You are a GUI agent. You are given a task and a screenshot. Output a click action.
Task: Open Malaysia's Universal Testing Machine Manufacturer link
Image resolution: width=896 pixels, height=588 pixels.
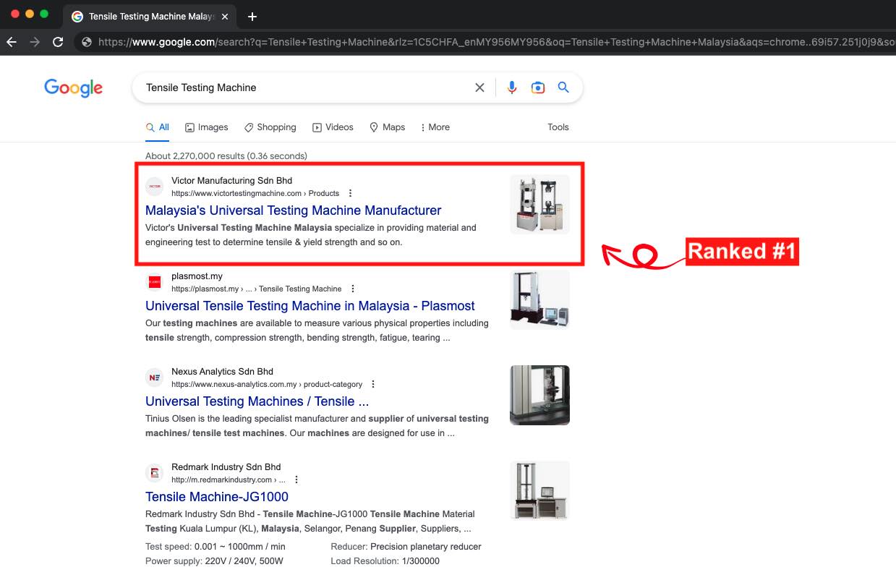coord(293,210)
